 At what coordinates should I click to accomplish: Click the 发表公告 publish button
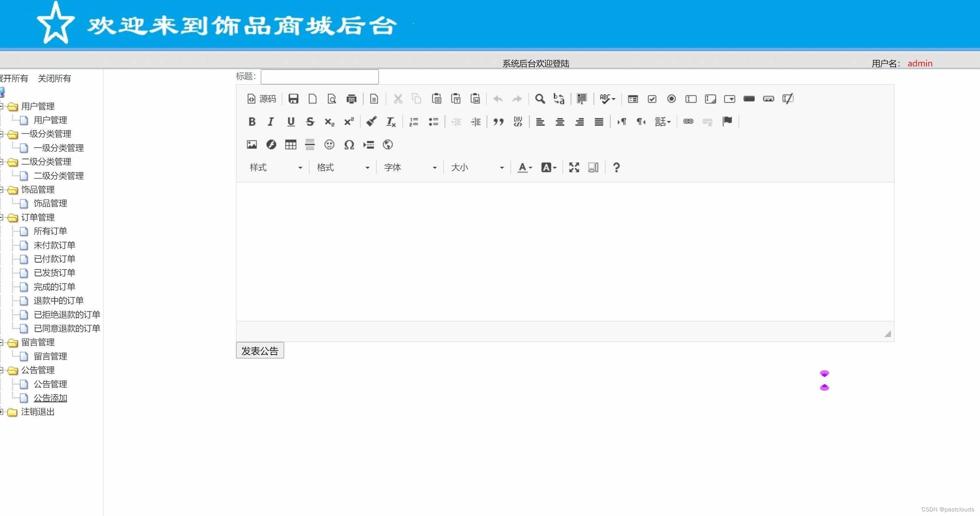point(260,350)
